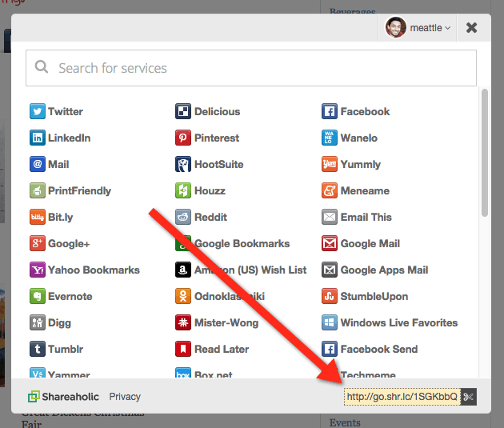This screenshot has height=428, width=504.
Task: Click the Windows Live Favorites label
Action: coord(399,322)
